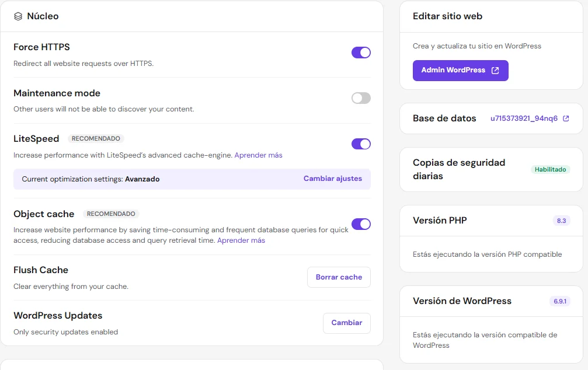This screenshot has width=588, height=370.
Task: Click the WordPress version 6.9.1 badge
Action: point(560,301)
